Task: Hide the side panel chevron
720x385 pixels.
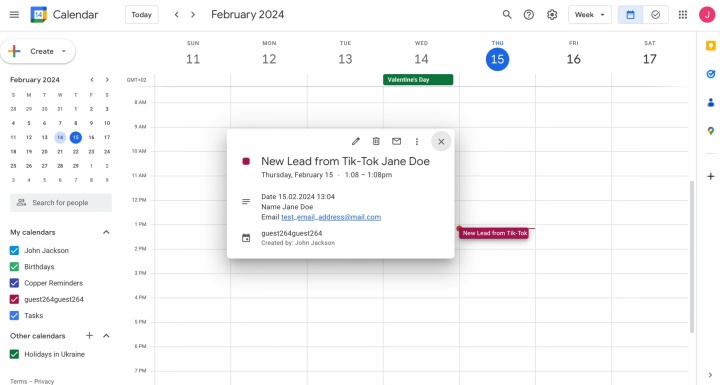Action: pyautogui.click(x=710, y=375)
